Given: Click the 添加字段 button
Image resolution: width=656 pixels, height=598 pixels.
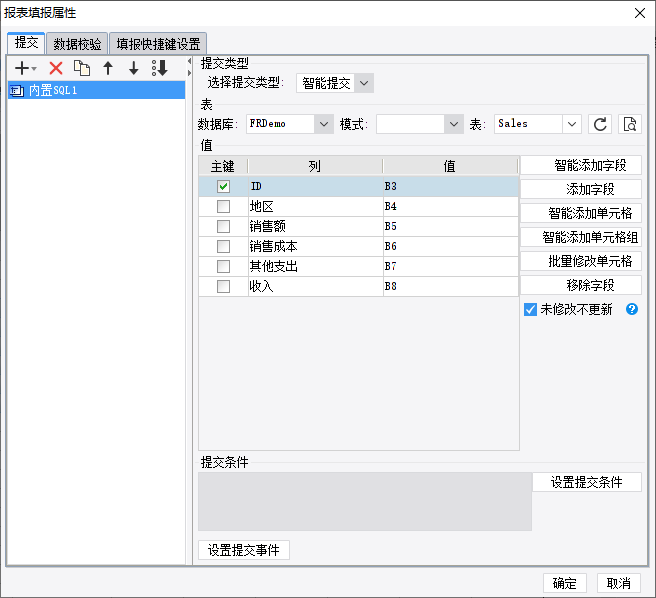Looking at the screenshot, I should pyautogui.click(x=581, y=189).
